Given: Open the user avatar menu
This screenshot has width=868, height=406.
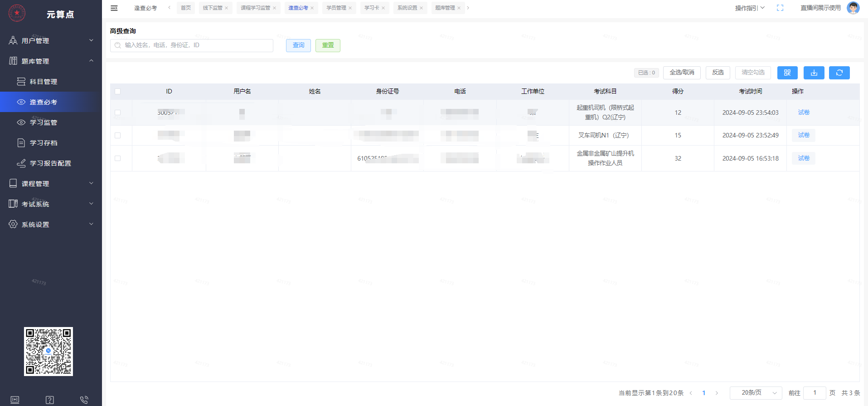Looking at the screenshot, I should point(853,8).
